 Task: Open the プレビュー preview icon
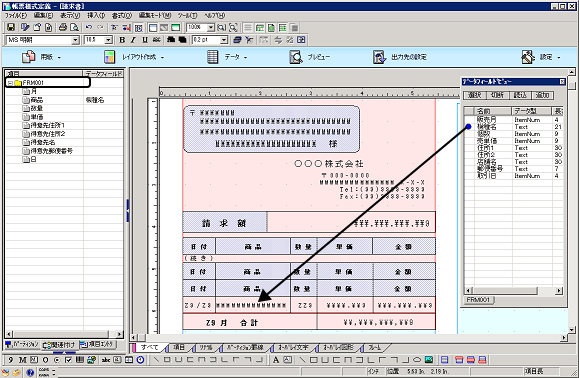pos(296,57)
